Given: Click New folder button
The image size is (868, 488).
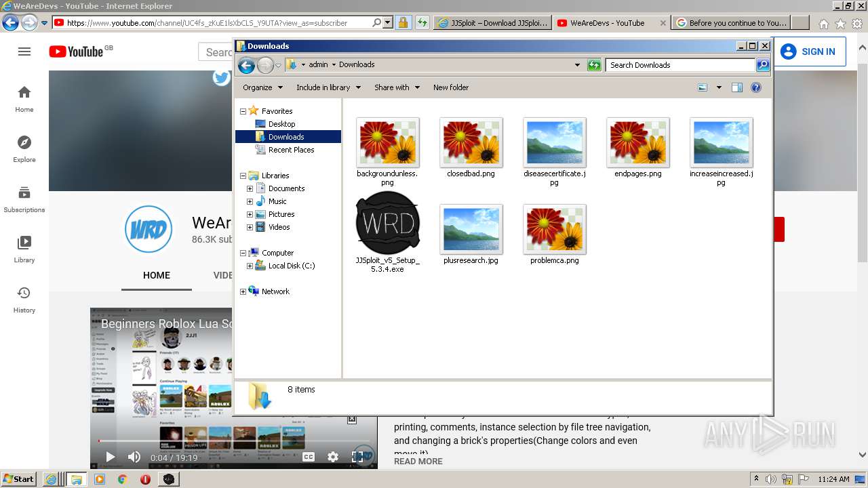Looking at the screenshot, I should click(451, 87).
